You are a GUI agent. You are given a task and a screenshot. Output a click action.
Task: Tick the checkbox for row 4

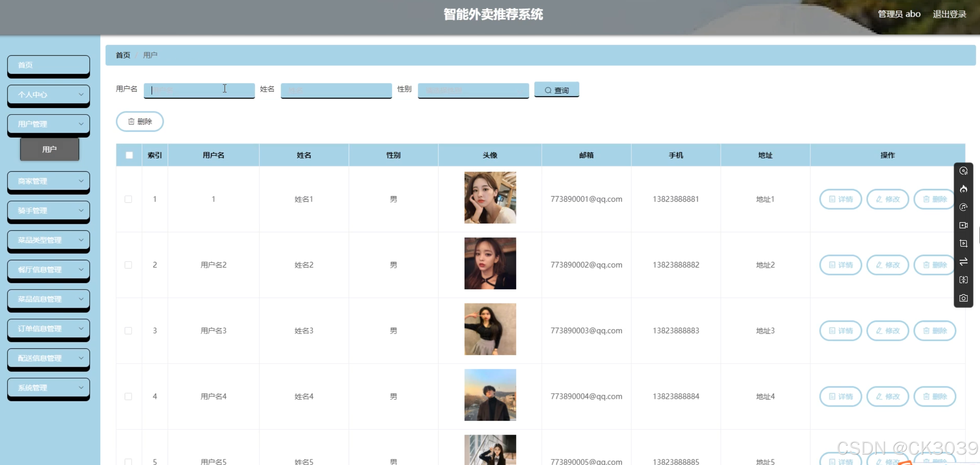pos(129,396)
